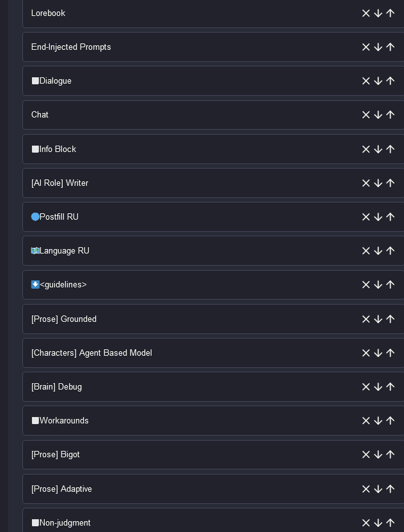Remove the Non-judgment entry
This screenshot has width=404, height=532.
366,523
